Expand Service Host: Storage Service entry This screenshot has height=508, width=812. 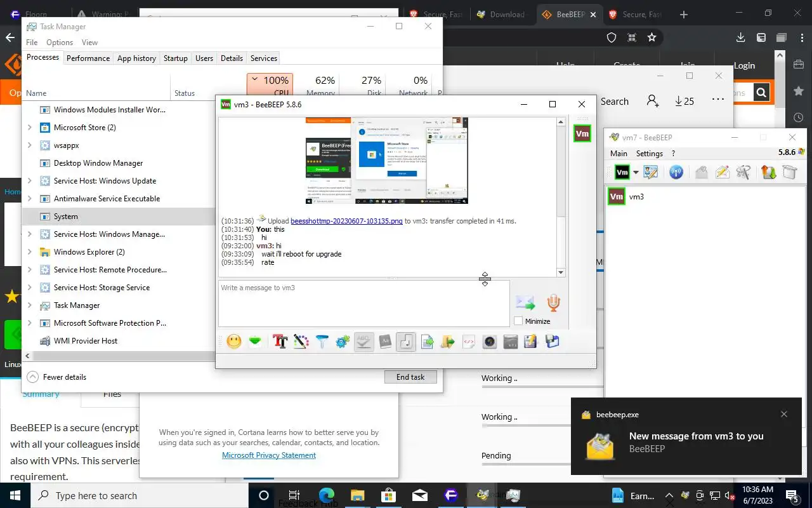coord(29,288)
